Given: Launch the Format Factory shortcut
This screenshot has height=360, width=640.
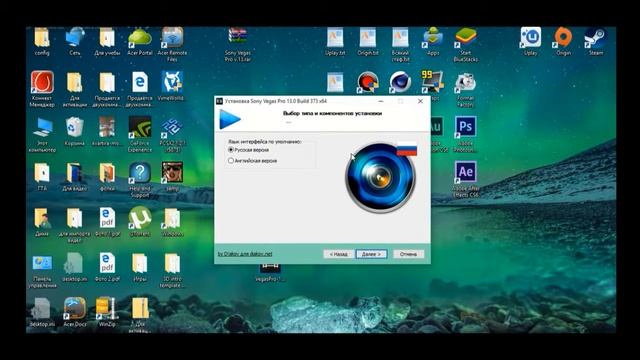Looking at the screenshot, I should 465,89.
